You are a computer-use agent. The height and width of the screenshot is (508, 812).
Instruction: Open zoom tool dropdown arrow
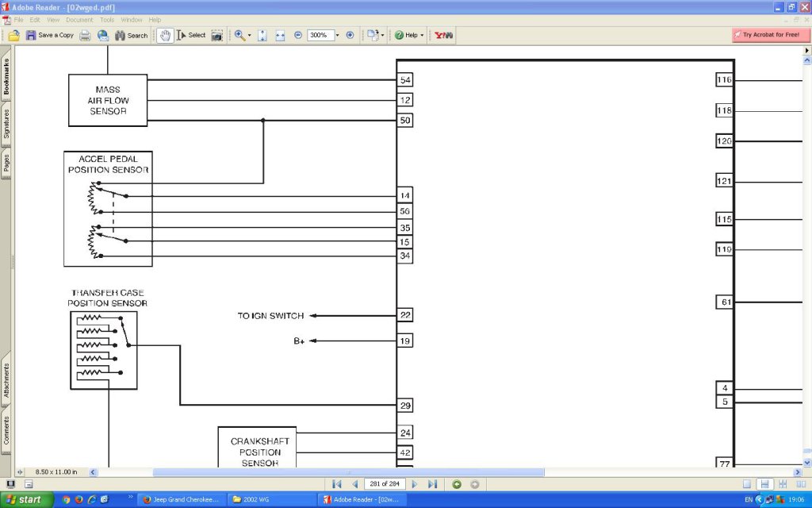pyautogui.click(x=250, y=35)
